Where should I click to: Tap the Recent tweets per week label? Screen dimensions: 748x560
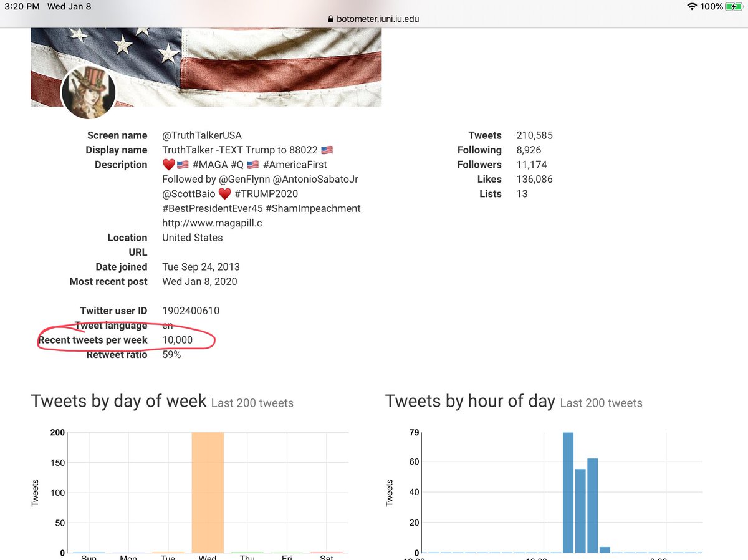pos(93,340)
